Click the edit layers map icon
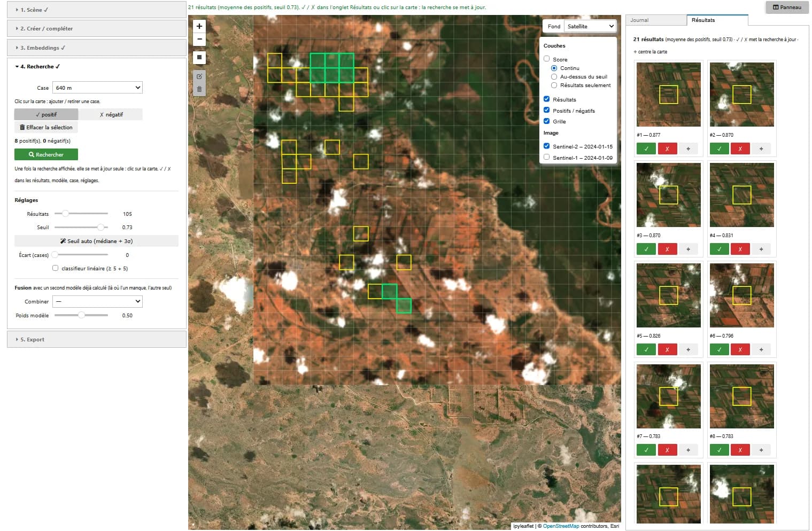The width and height of the screenshot is (812, 531). (x=199, y=76)
